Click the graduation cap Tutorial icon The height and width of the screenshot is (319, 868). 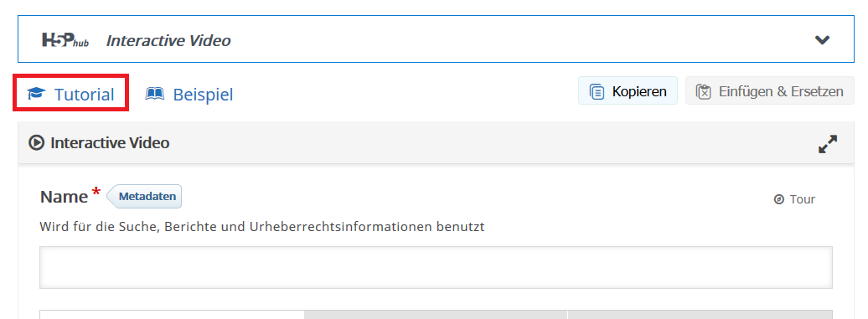(x=36, y=94)
